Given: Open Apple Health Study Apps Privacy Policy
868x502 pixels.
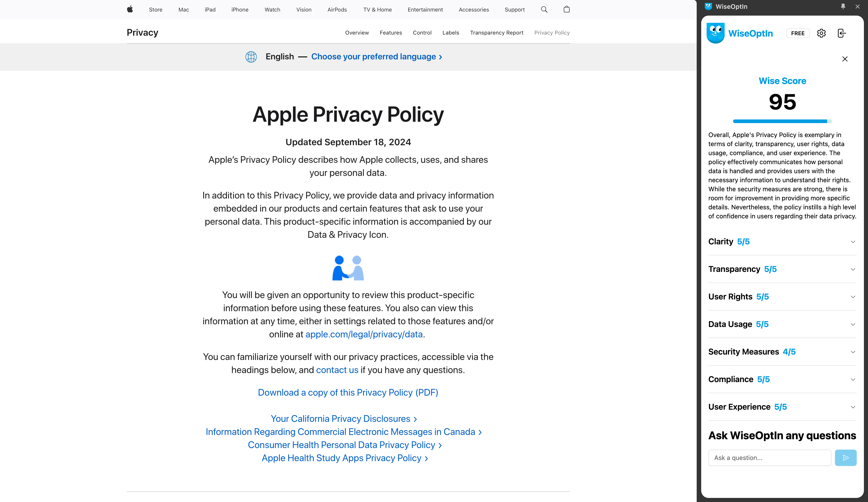Looking at the screenshot, I should 344,458.
